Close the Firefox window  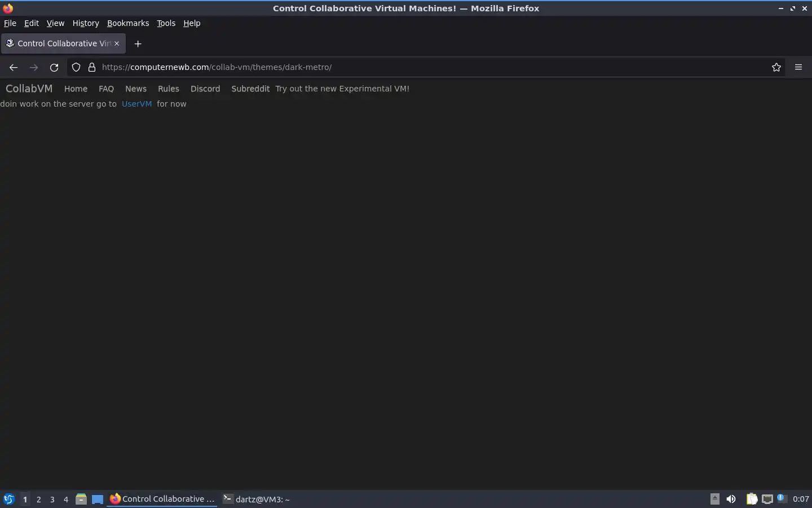[805, 8]
